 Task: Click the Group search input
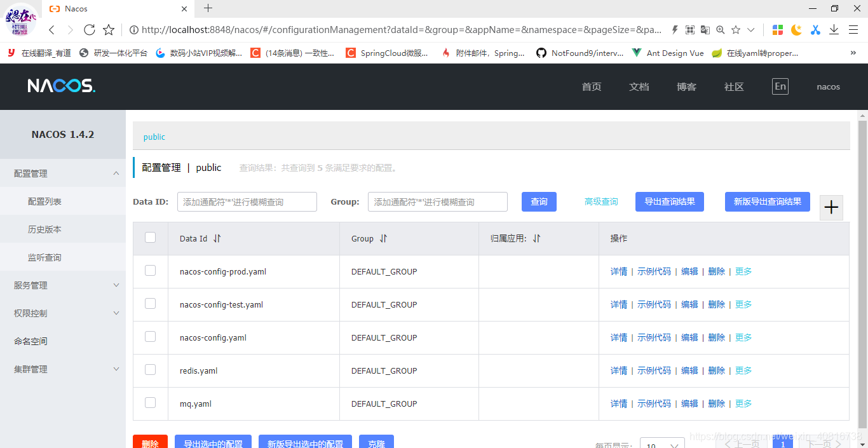pos(438,202)
